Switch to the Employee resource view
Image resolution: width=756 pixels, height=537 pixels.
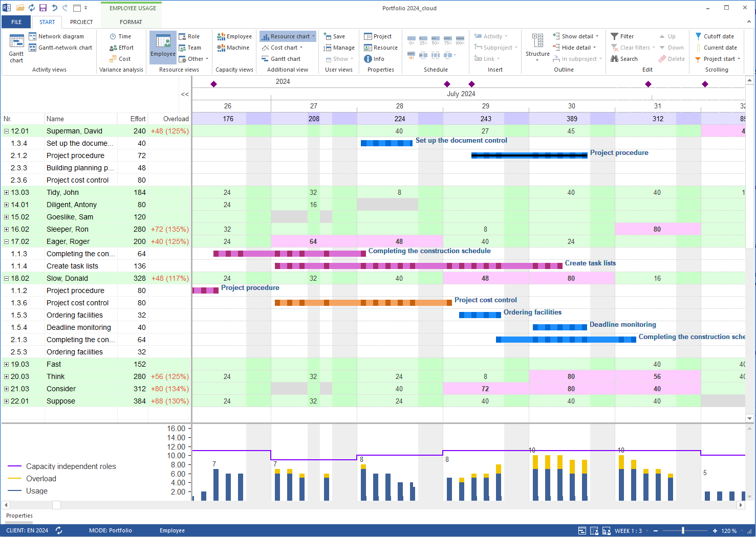pyautogui.click(x=163, y=48)
